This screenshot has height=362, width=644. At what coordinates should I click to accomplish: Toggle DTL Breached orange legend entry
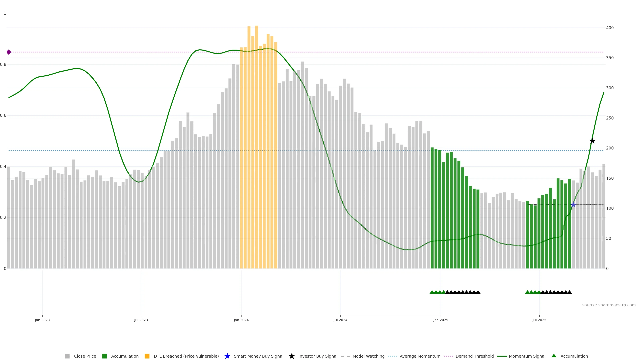click(x=147, y=356)
